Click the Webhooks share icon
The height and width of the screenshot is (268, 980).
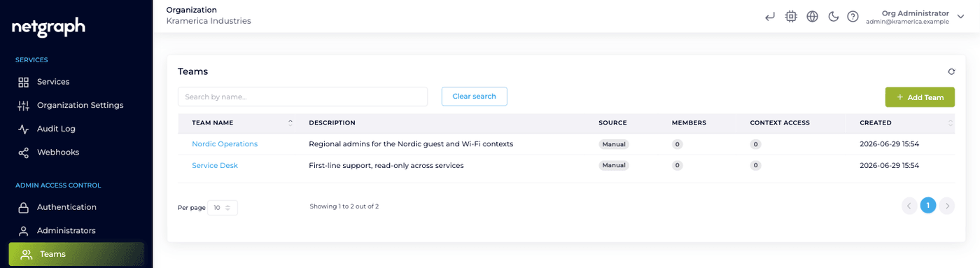click(x=24, y=153)
